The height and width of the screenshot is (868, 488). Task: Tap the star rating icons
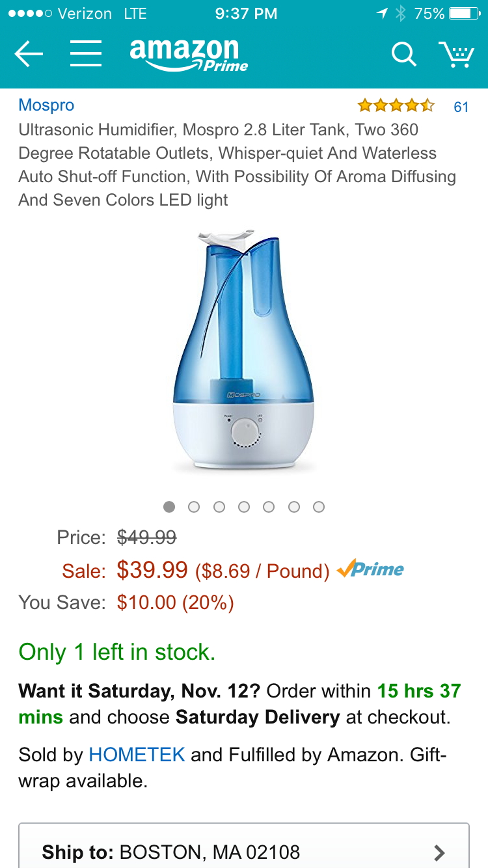click(x=396, y=105)
